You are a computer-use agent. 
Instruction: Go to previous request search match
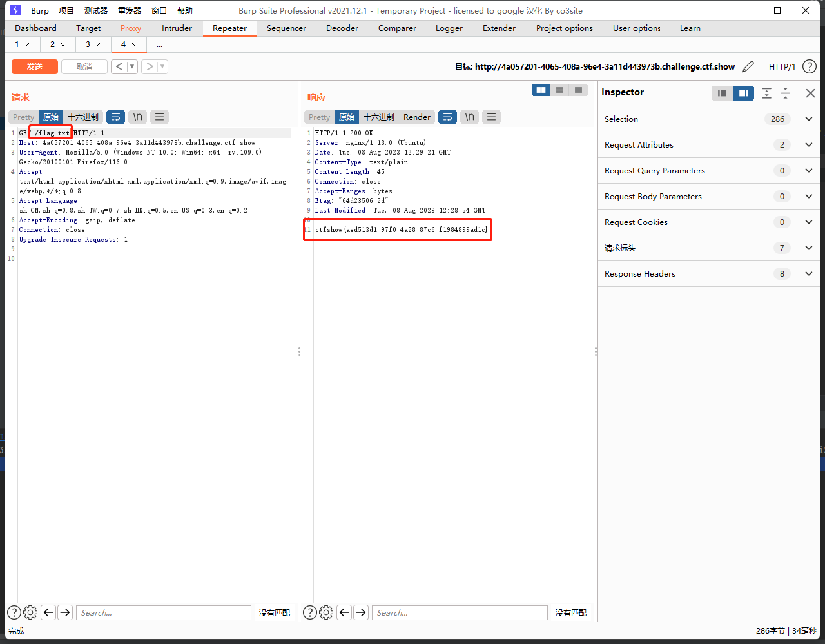coord(48,612)
